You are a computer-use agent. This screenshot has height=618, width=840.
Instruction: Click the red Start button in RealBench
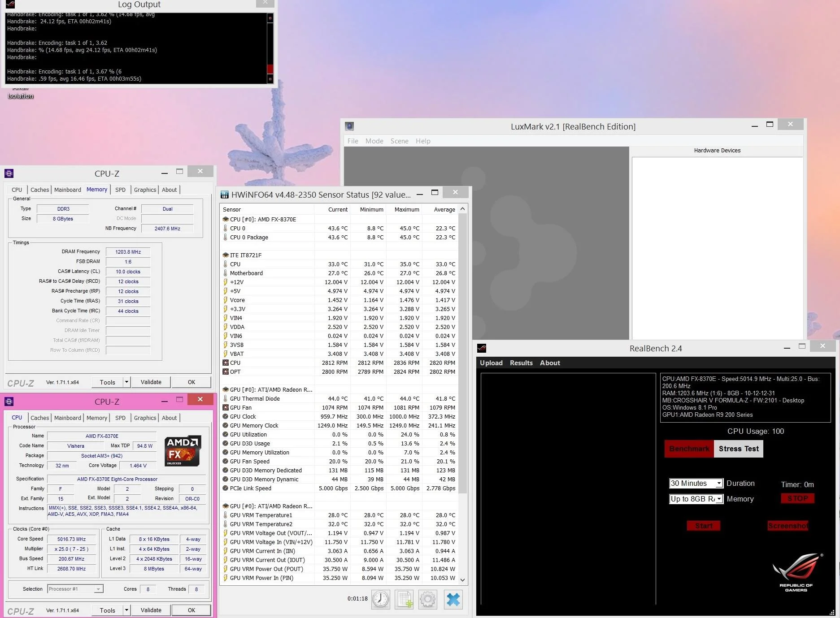704,526
